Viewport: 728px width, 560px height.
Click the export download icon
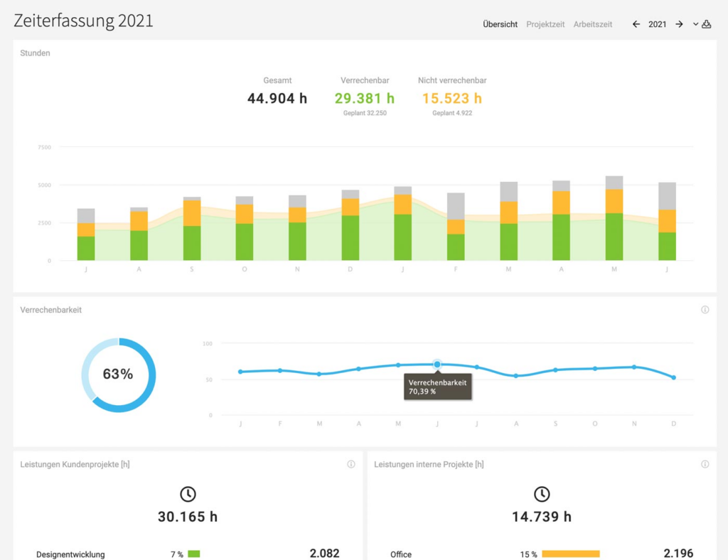tap(706, 24)
